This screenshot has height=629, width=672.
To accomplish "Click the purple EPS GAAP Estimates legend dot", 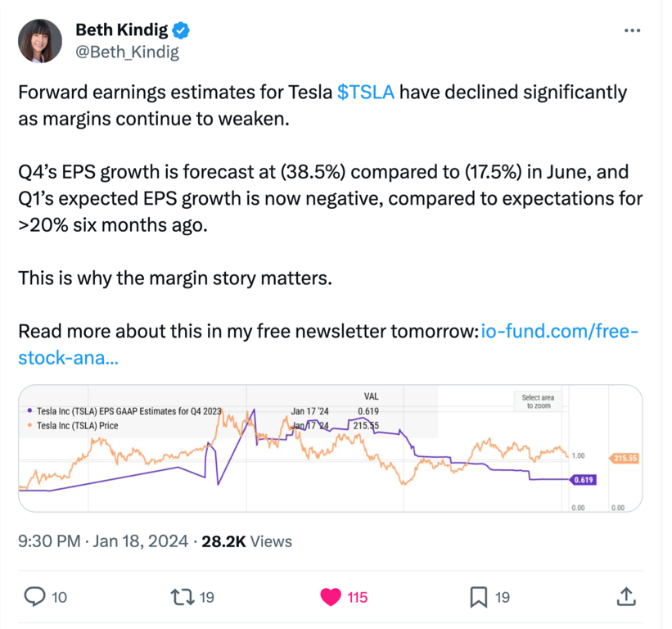I will [x=30, y=411].
